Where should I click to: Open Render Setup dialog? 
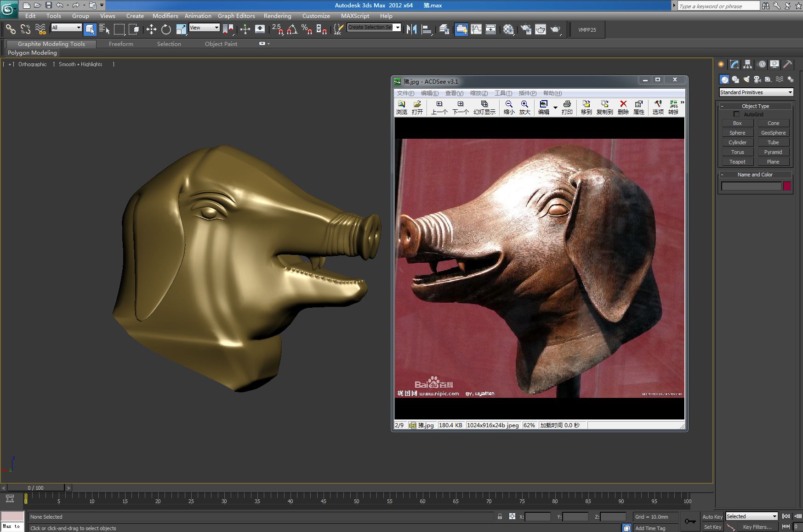526,29
